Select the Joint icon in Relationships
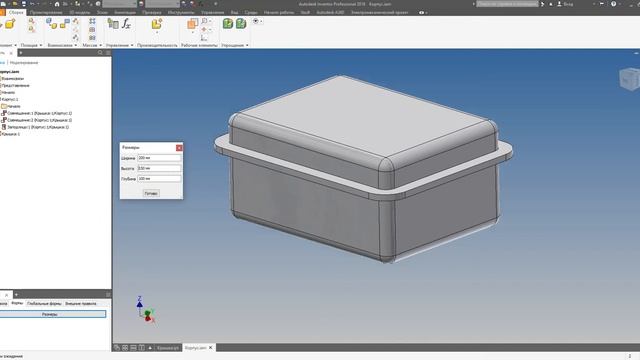640x360 pixels. click(x=51, y=24)
